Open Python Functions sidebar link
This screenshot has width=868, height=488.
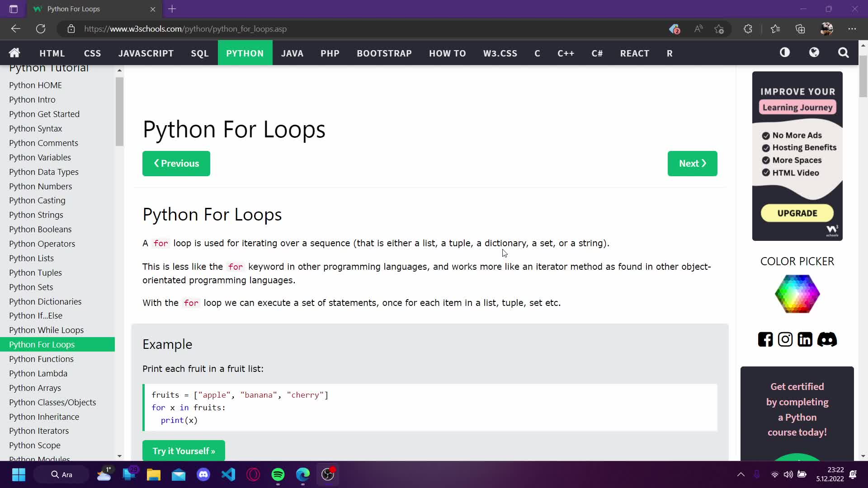[x=57, y=359]
